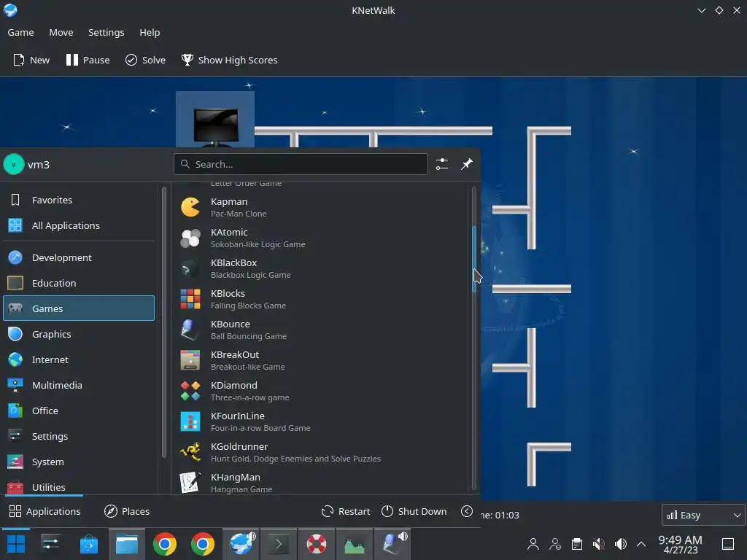Click the Shut Down button
This screenshot has width=747, height=560.
click(414, 511)
